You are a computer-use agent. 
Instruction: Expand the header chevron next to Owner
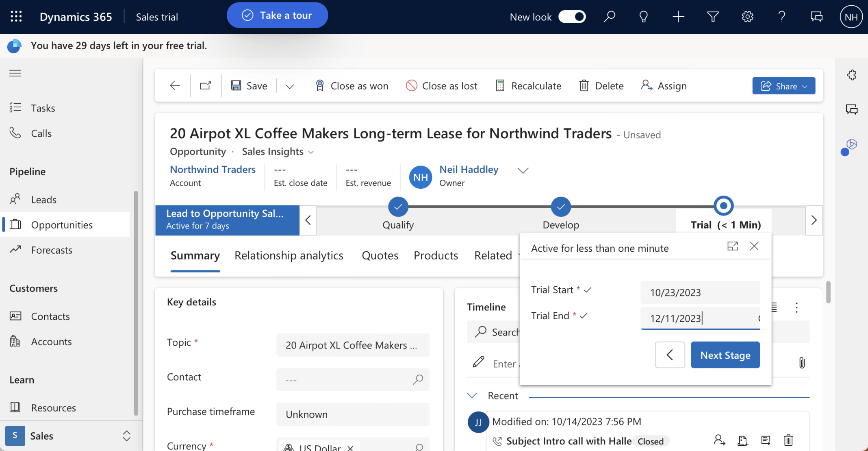click(523, 170)
